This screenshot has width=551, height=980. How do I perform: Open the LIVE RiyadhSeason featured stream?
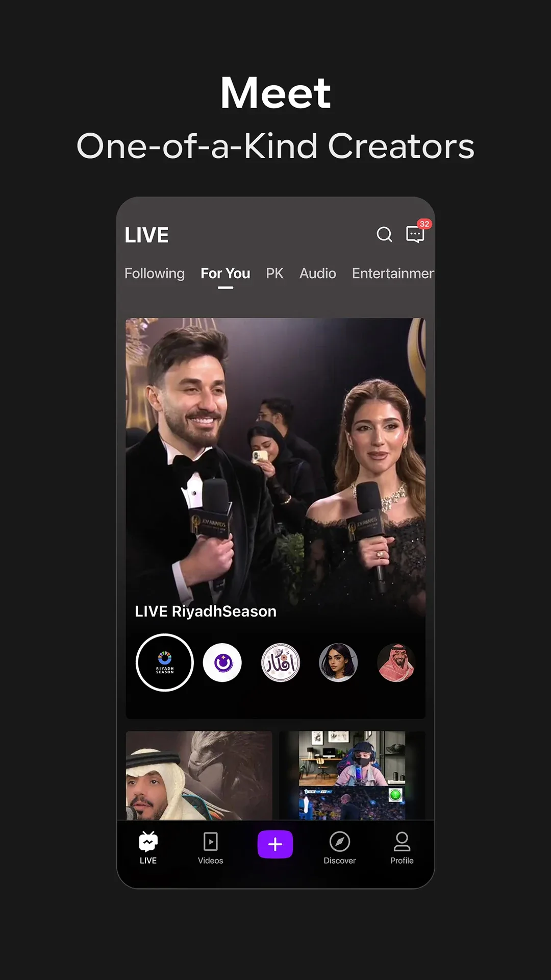click(x=275, y=518)
